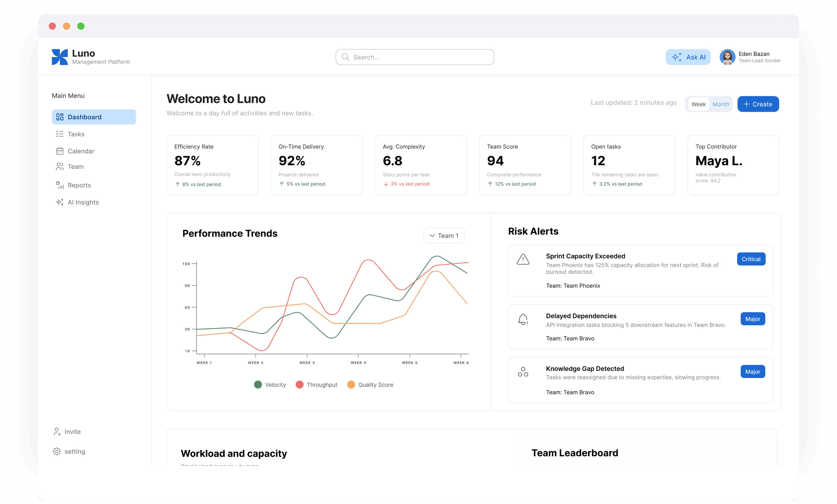Toggle Velocity series in chart legend
Image resolution: width=837 pixels, height=504 pixels.
coord(270,385)
